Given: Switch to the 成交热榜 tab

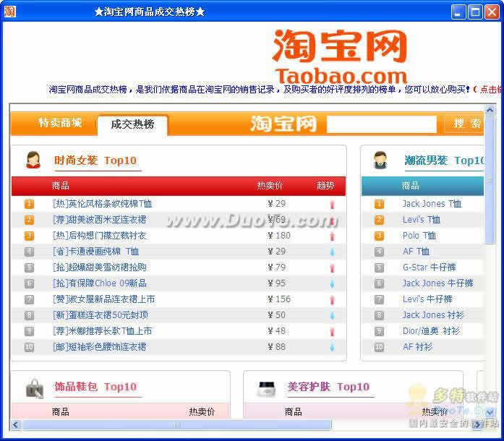Looking at the screenshot, I should (x=132, y=124).
